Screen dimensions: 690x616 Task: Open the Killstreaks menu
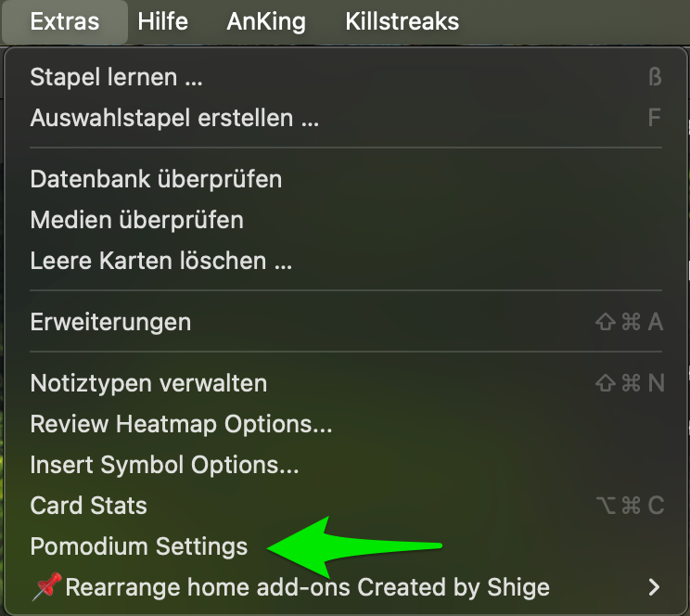pos(402,21)
